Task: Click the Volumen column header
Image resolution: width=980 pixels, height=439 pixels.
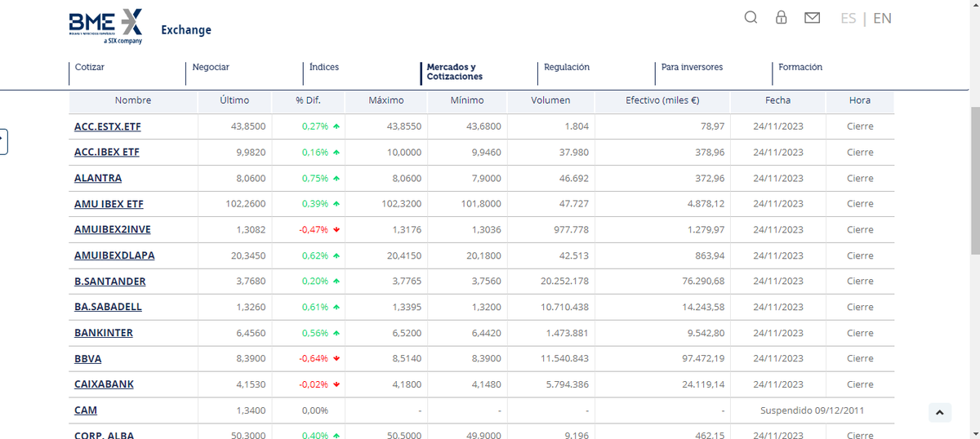Action: [550, 100]
